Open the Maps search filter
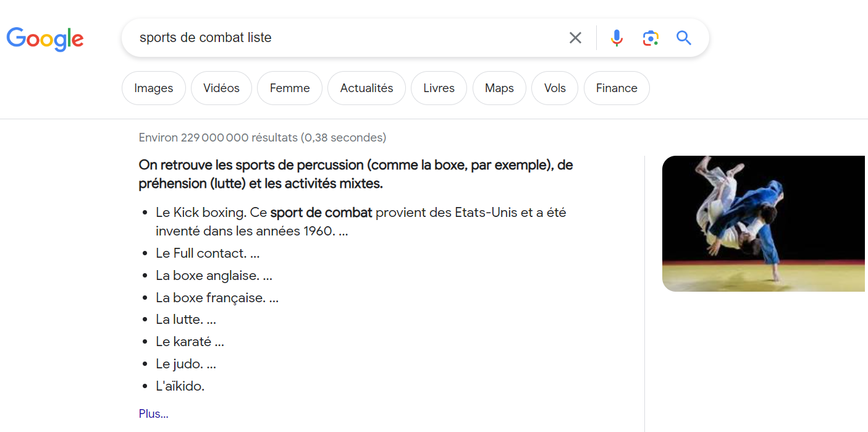Viewport: 868px width, 432px height. click(499, 88)
